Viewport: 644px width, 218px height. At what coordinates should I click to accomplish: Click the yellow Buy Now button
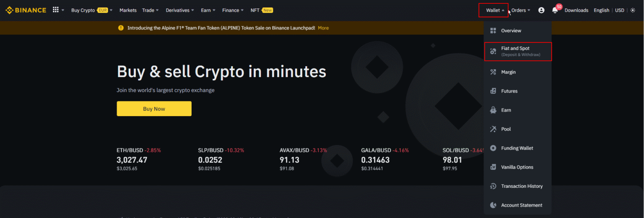click(x=154, y=109)
